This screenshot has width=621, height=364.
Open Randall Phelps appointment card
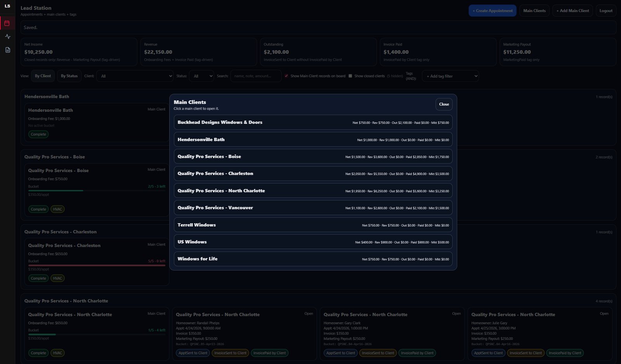[x=244, y=334]
